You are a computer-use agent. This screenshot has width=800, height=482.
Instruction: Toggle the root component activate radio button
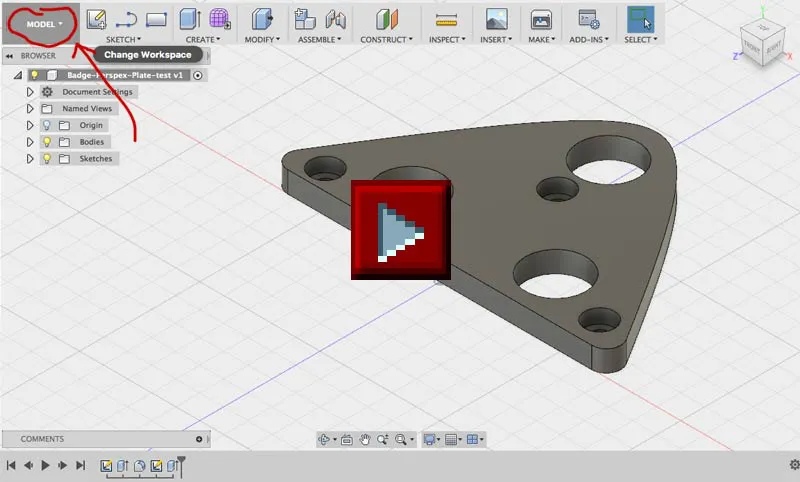pyautogui.click(x=197, y=75)
